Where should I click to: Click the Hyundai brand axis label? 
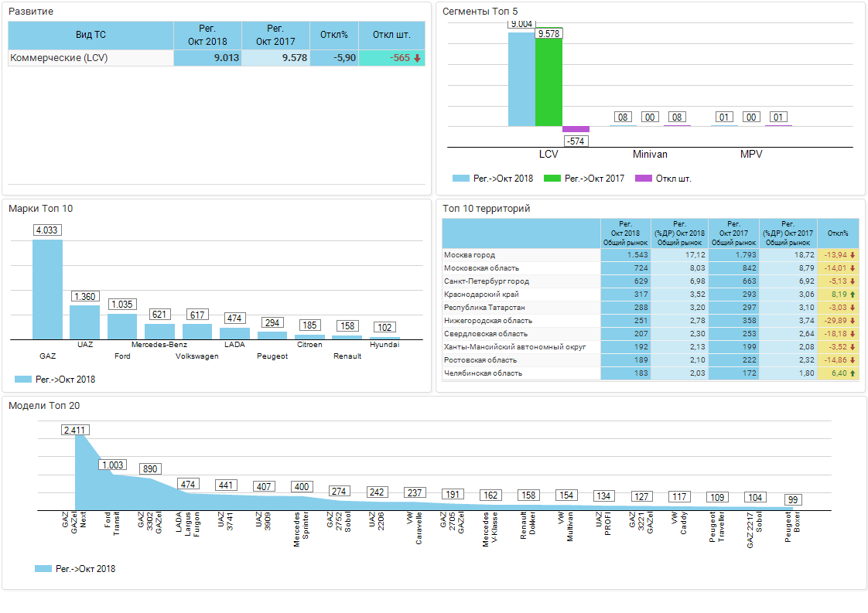click(384, 345)
